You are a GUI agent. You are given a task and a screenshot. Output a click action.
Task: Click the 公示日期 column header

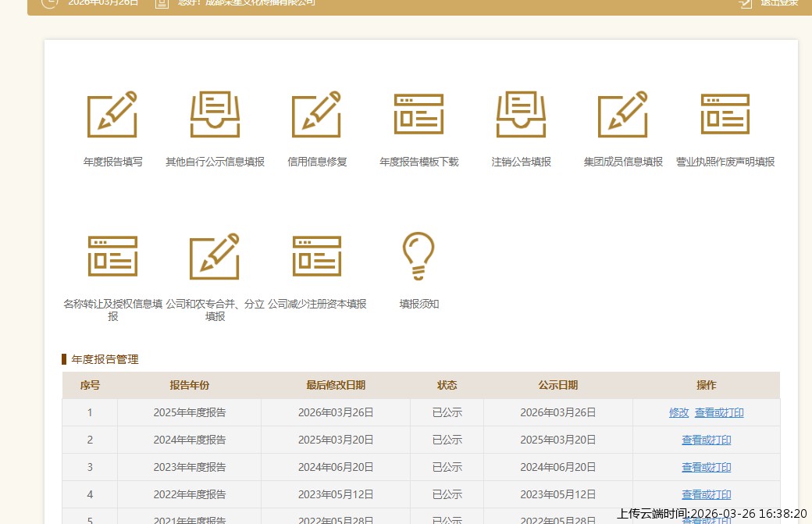[557, 385]
